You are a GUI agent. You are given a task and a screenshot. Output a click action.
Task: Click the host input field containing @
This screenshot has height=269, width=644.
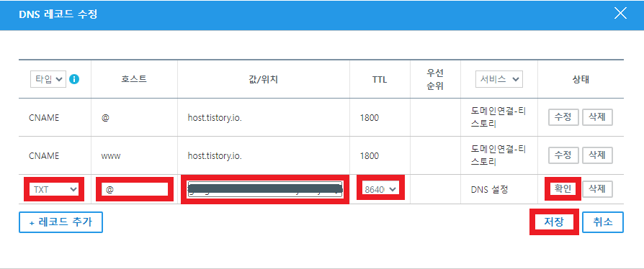[x=135, y=189]
